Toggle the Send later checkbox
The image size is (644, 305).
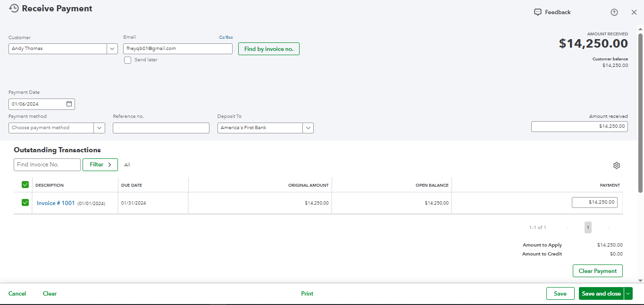click(x=127, y=60)
